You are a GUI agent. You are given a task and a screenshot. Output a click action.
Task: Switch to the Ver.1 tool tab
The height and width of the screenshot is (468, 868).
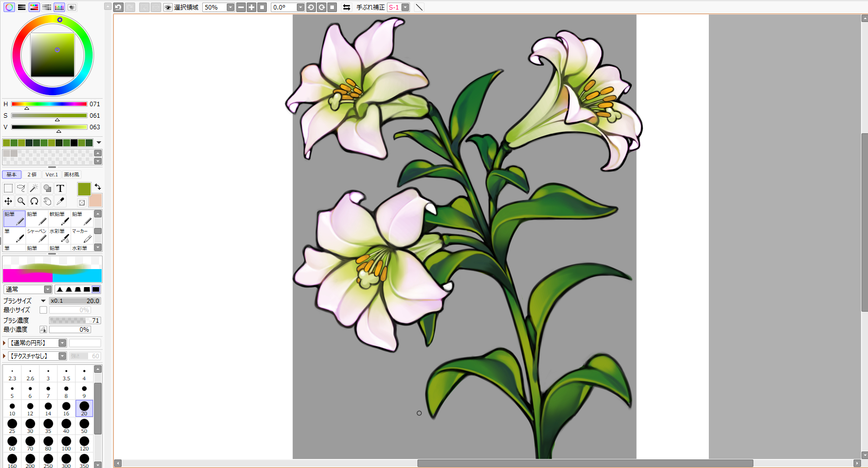pos(52,175)
